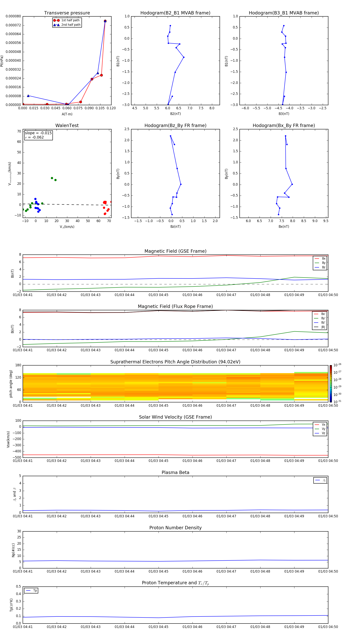This screenshot has width=351, height=644.
Task: Select the '2nd half path' legend entry
Action: [67, 25]
